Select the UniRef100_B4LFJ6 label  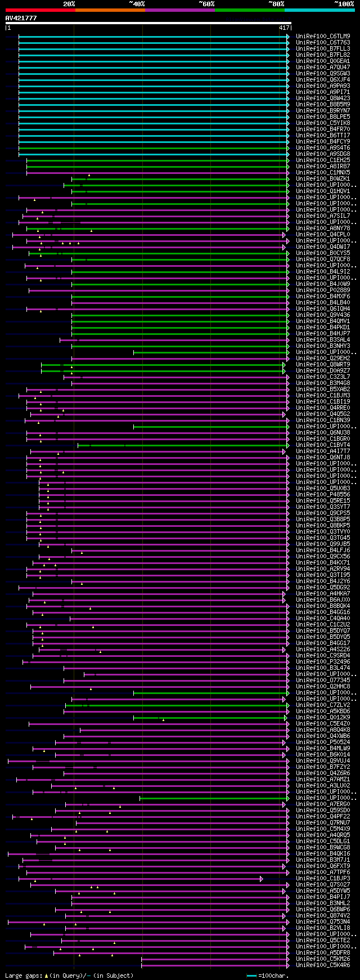[x=323, y=551]
